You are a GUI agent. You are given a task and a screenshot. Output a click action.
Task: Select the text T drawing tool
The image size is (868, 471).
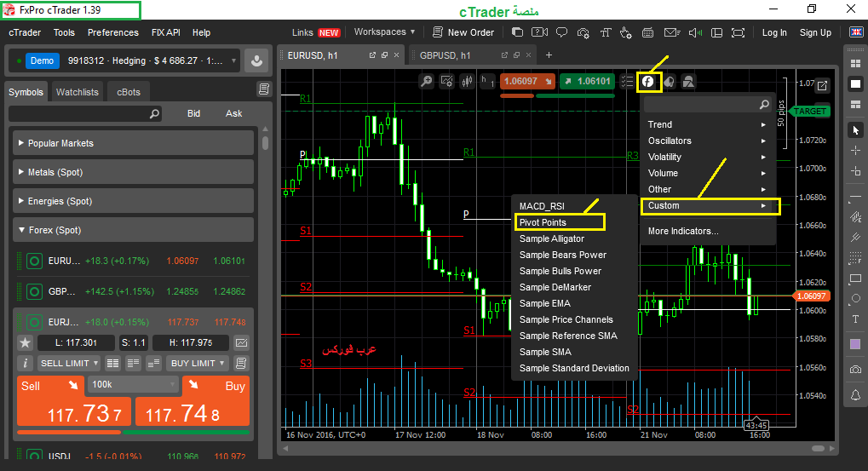855,319
